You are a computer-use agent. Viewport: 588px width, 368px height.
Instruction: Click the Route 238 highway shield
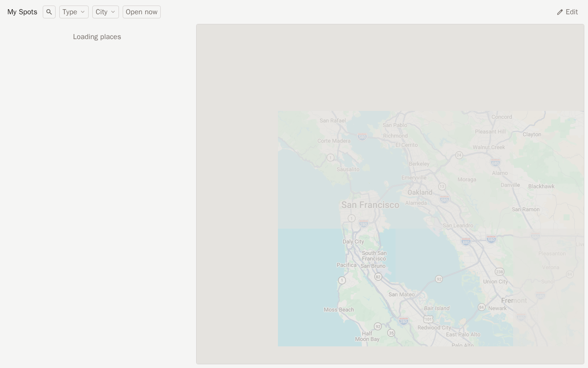(499, 271)
